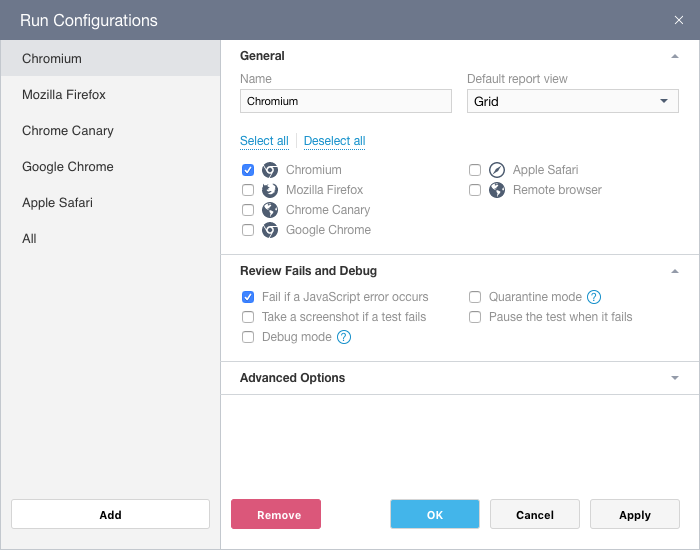Check the Chrome Canary browser checkbox
This screenshot has height=550, width=700.
coord(248,210)
